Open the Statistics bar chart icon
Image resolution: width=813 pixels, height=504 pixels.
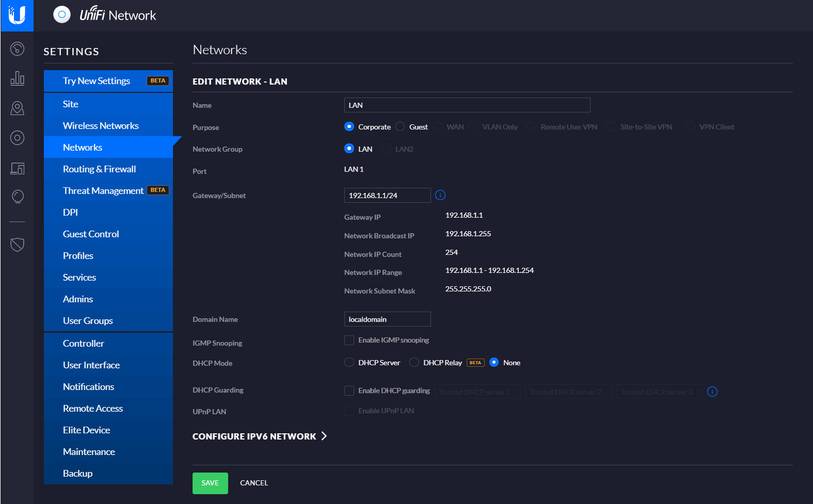point(17,78)
